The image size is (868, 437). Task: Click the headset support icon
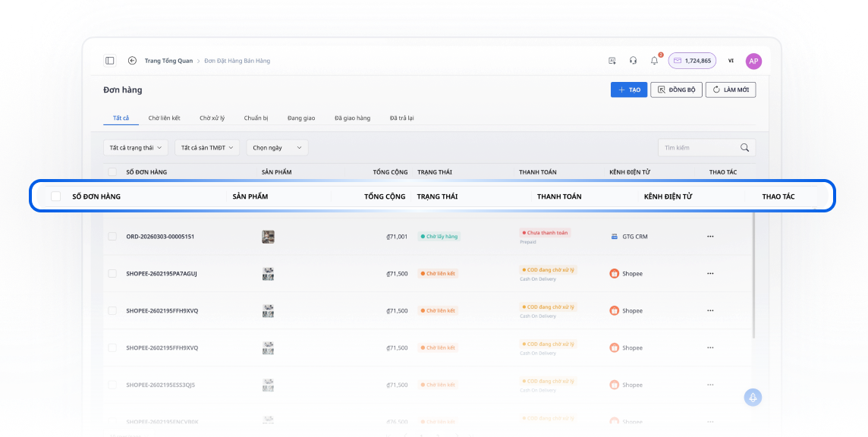633,61
